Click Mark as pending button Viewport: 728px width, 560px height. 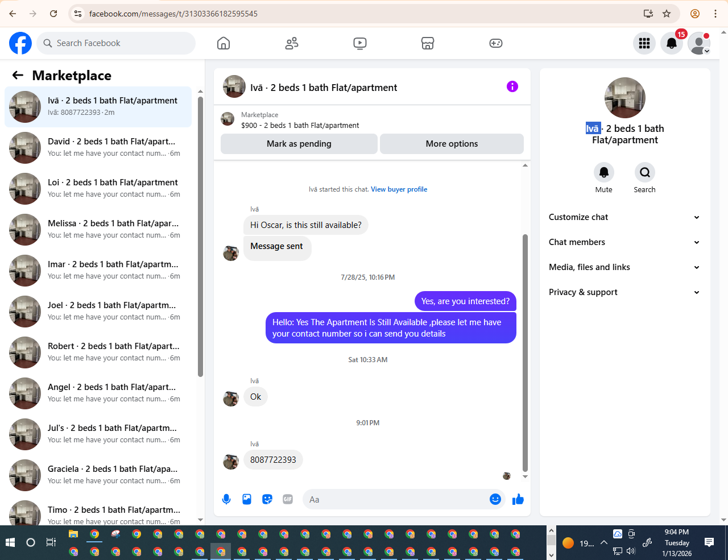[299, 144]
